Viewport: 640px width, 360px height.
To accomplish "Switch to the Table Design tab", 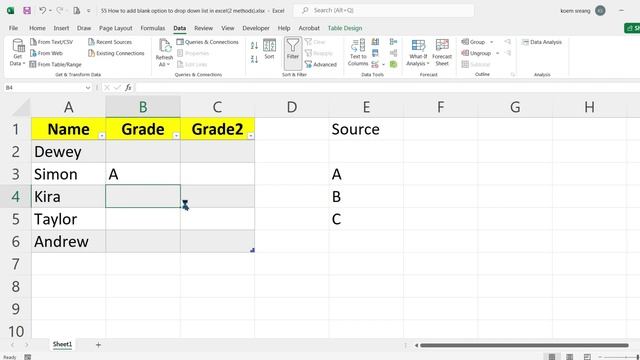I will (x=345, y=28).
